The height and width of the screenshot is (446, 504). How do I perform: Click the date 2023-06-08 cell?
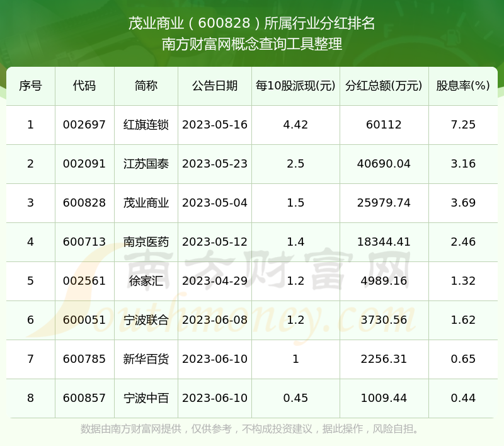[215, 320]
